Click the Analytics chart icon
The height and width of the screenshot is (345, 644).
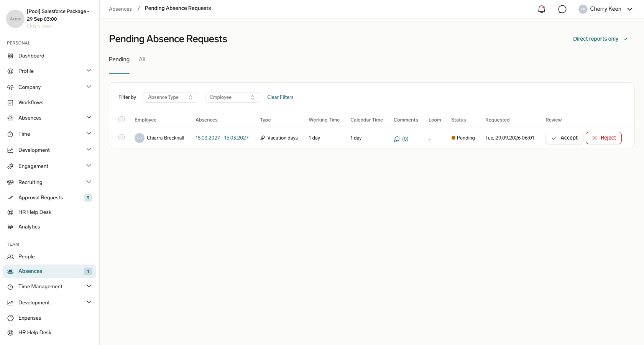coord(10,227)
